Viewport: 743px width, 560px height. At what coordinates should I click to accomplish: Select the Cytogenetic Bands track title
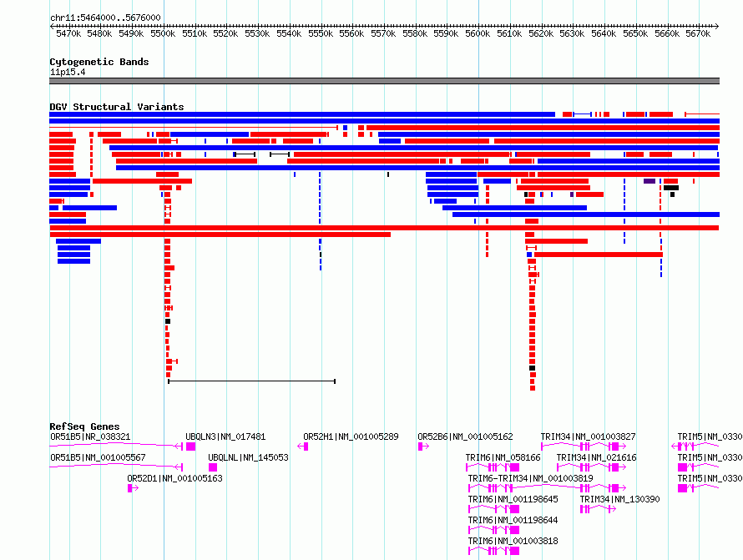point(99,62)
